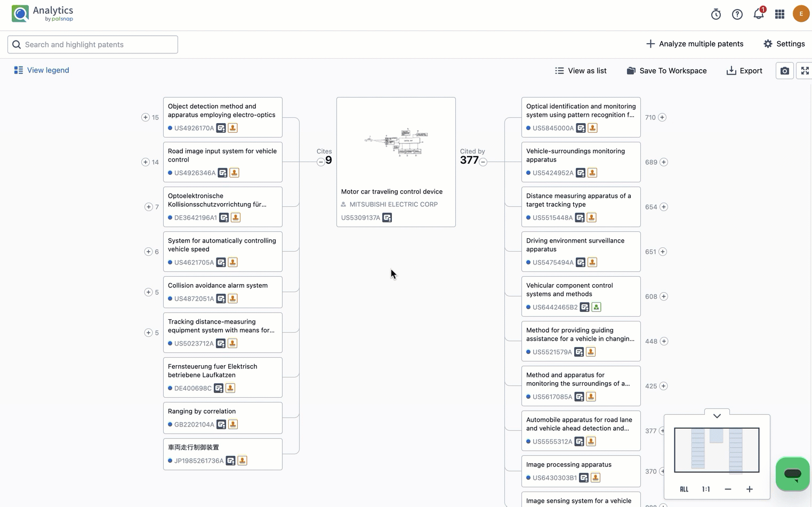812x507 pixels.
Task: Open the notifications bell
Action: (x=758, y=14)
